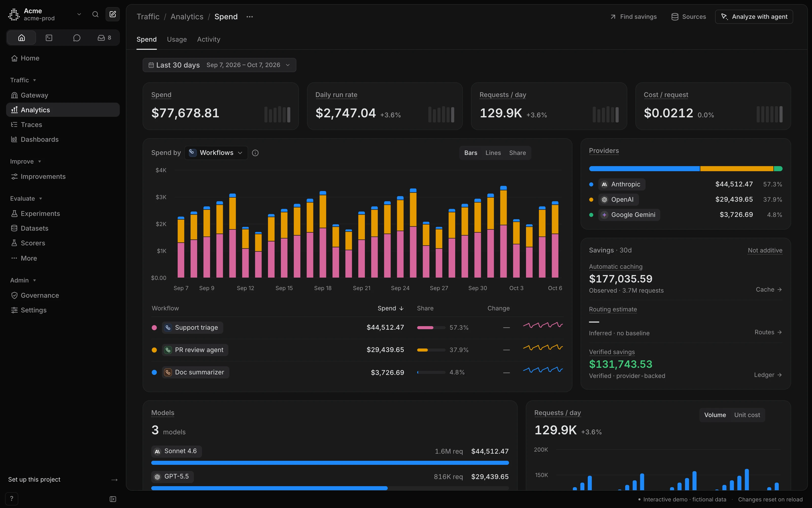Image resolution: width=812 pixels, height=508 pixels.
Task: Click the Analytics breadcrumb link
Action: click(187, 17)
